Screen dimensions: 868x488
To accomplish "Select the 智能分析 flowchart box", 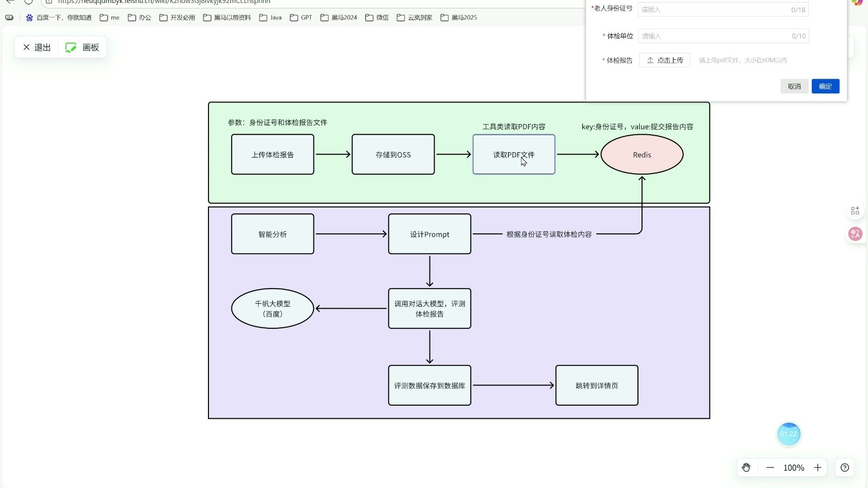I will tap(273, 234).
